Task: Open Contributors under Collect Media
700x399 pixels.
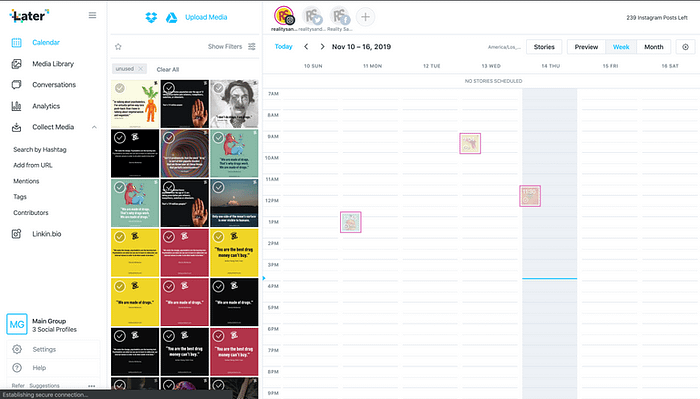Action: (30, 213)
